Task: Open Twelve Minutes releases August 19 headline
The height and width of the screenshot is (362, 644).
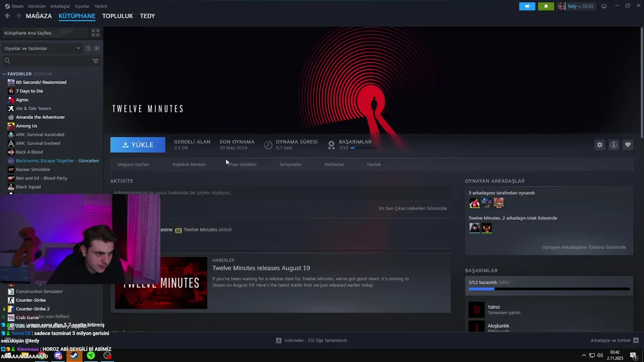Action: [x=261, y=268]
